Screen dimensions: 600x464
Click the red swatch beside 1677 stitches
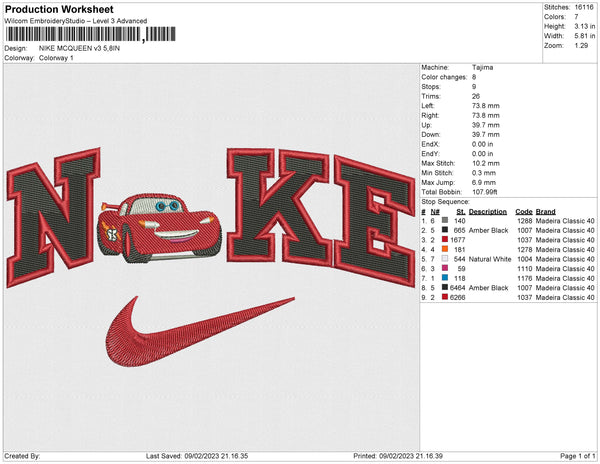coord(445,239)
